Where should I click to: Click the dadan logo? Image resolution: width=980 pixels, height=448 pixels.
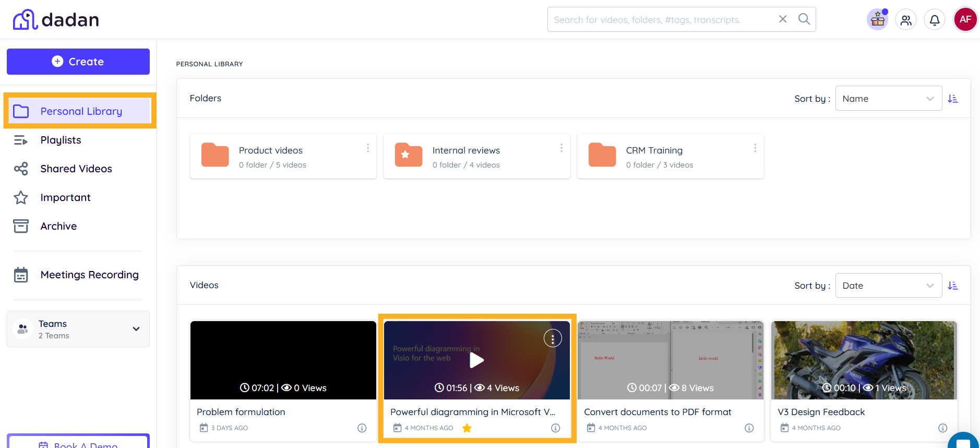click(x=56, y=20)
